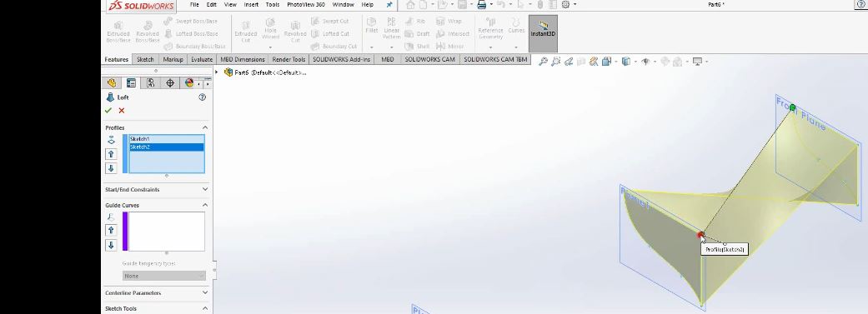Switch to the MBD Dimensions tab
The width and height of the screenshot is (868, 314).
[x=243, y=59]
